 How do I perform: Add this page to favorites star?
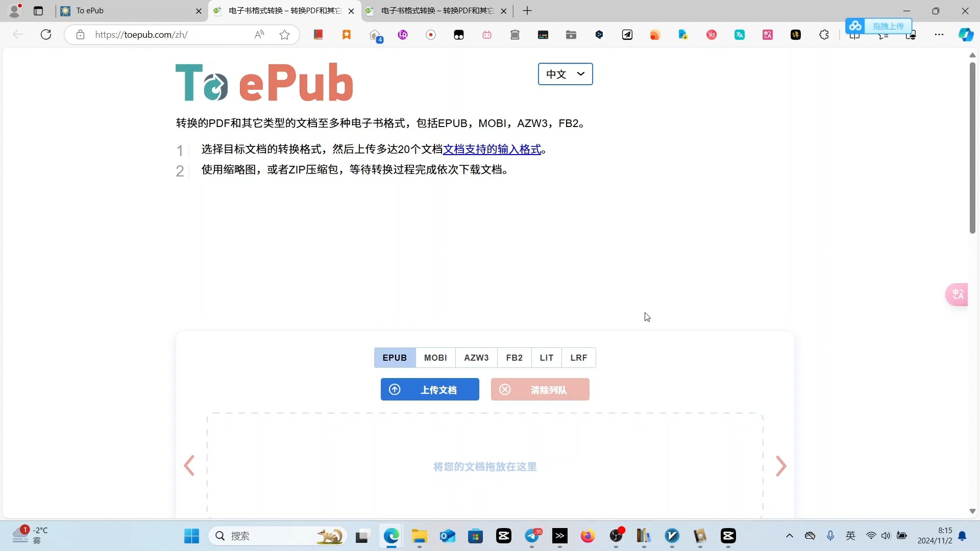coord(284,34)
